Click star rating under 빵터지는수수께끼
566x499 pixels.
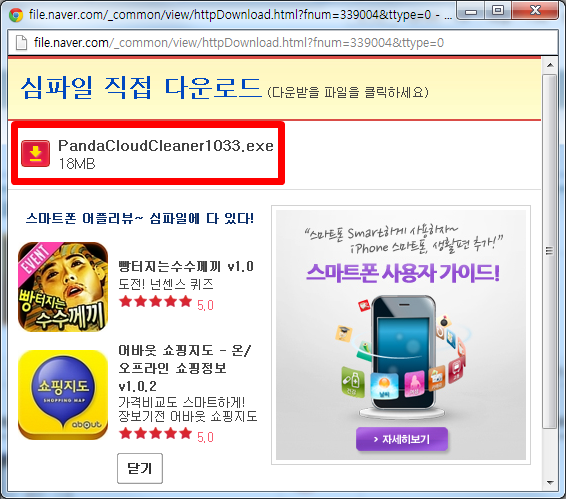point(156,301)
